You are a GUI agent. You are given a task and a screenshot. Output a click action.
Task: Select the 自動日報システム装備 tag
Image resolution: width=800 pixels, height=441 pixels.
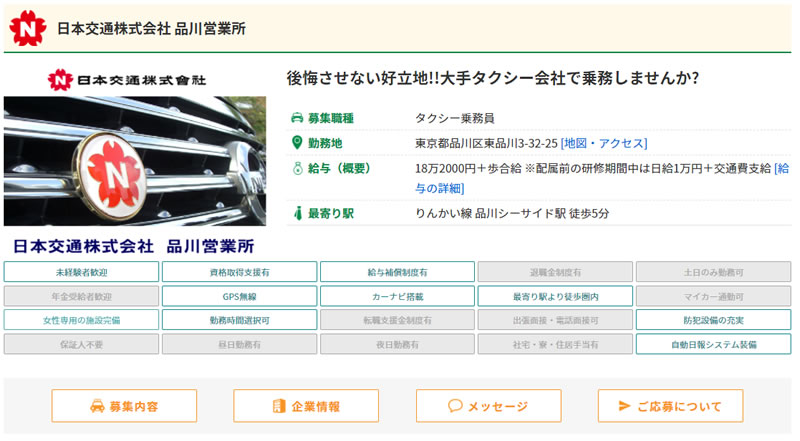click(x=713, y=344)
